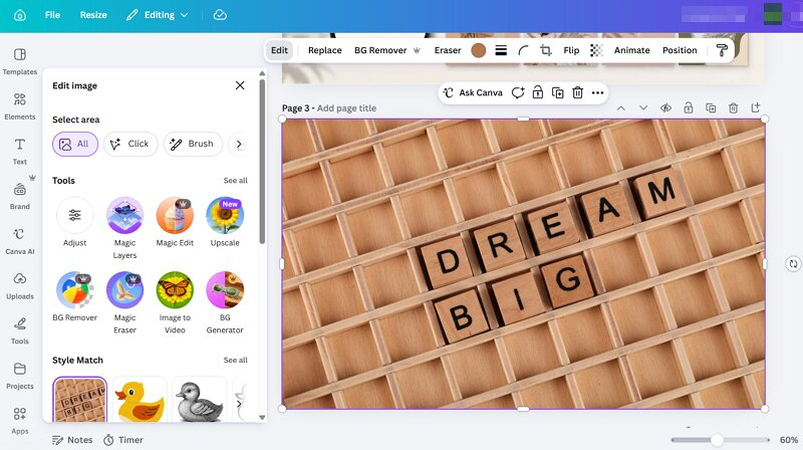
Task: Open the Timer
Action: click(123, 440)
